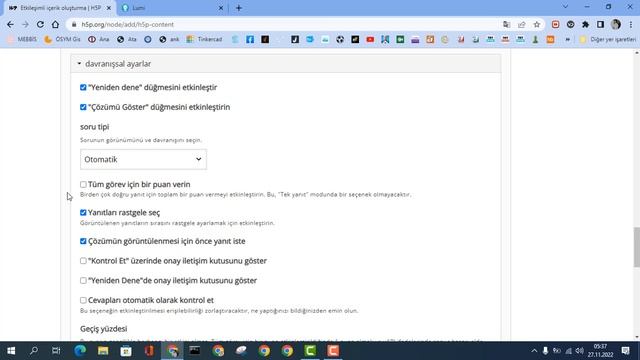Open File Explorer from the taskbar

(103, 351)
